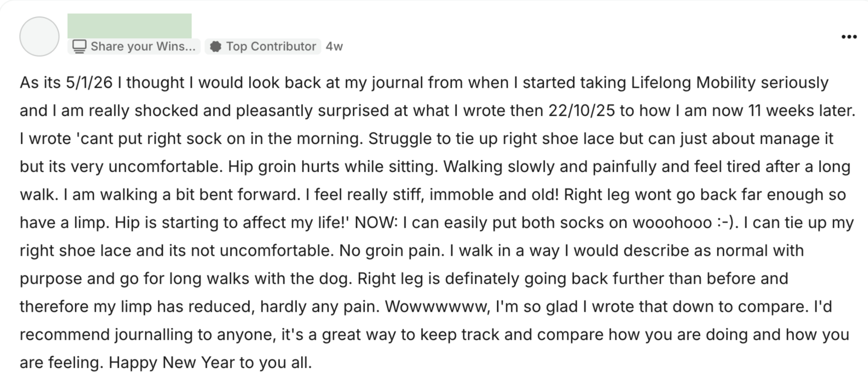Screen dimensions: 868x385
Task: Click the 22/10/25 date in the post
Action: 581,111
